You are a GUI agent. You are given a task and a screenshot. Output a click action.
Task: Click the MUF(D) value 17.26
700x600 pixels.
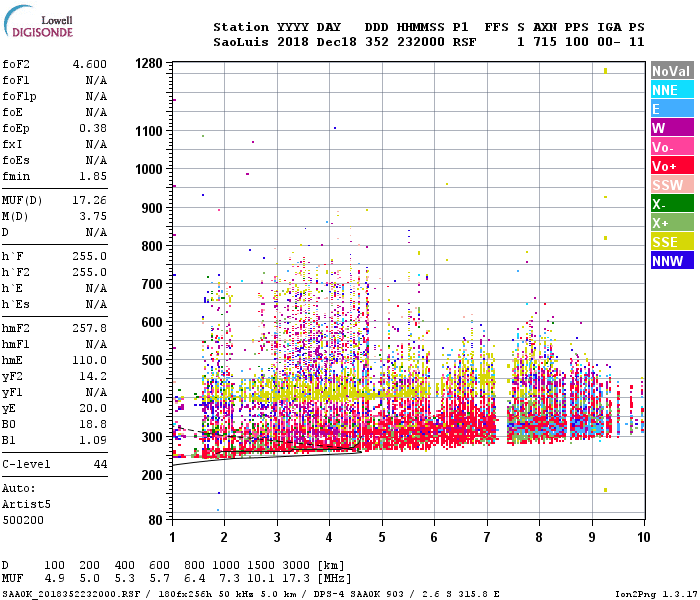90,200
